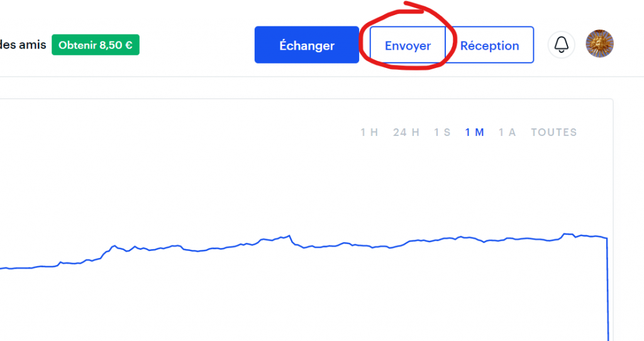Click the "des amis" invite text
This screenshot has width=644, height=341.
[x=23, y=45]
